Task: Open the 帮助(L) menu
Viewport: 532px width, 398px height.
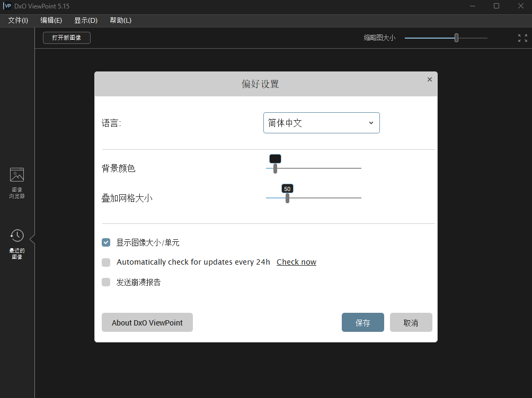Action: tap(120, 20)
